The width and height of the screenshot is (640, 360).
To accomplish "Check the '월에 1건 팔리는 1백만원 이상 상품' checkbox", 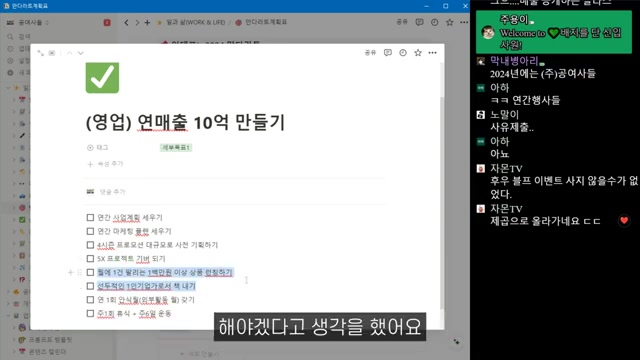I will point(90,272).
